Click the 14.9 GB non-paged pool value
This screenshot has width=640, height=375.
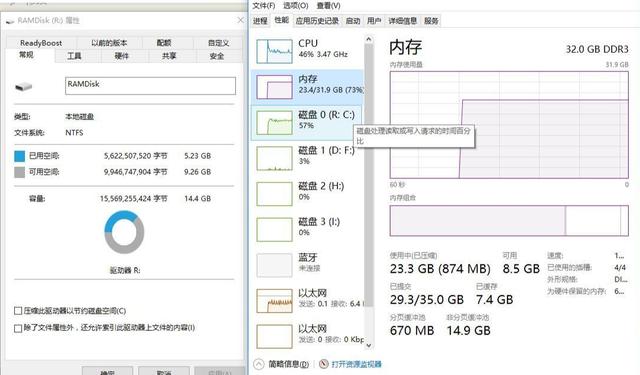click(x=469, y=331)
